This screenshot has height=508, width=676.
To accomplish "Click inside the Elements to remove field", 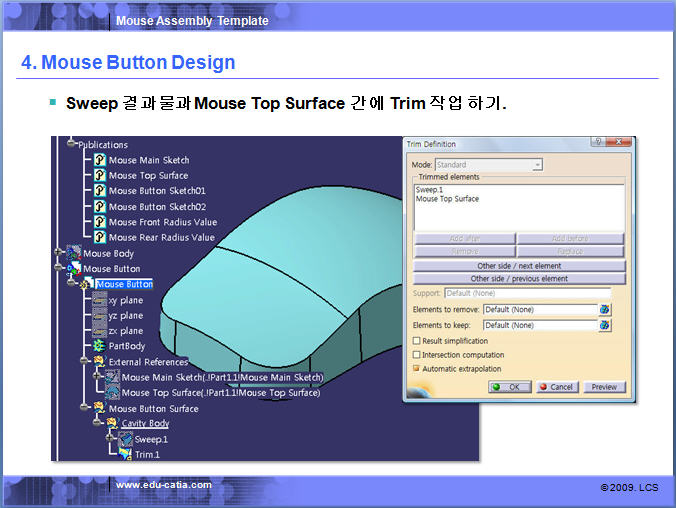I will (x=538, y=310).
